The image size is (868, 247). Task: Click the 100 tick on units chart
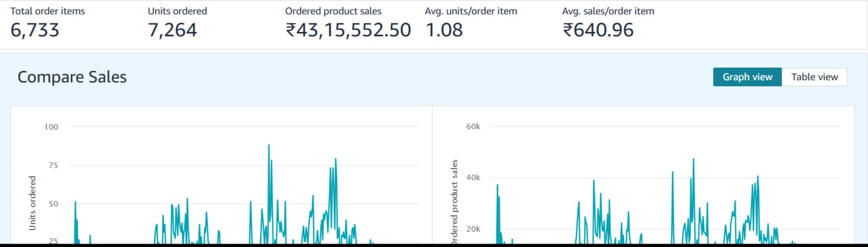[51, 127]
